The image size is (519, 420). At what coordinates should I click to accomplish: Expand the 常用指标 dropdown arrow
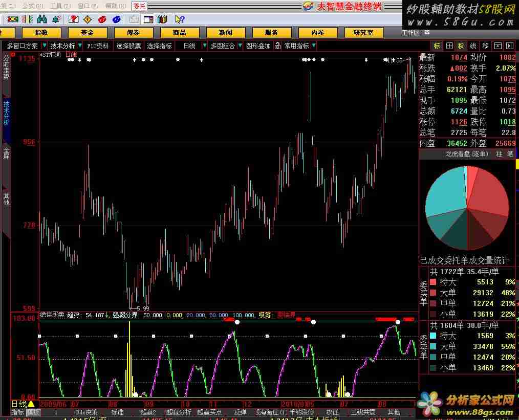tap(314, 46)
